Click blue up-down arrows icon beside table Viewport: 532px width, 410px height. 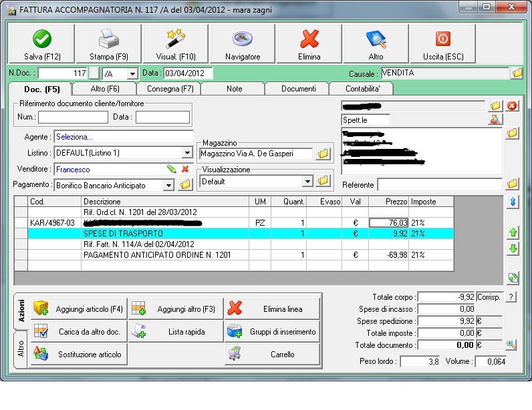click(x=513, y=202)
